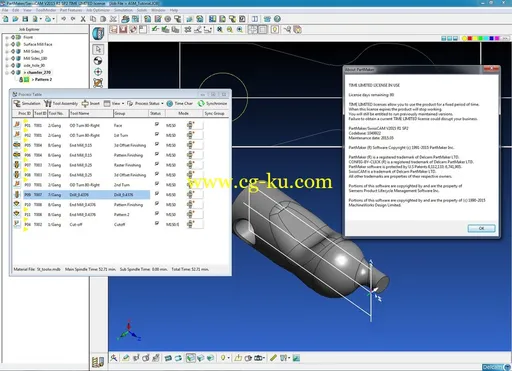Click the camera icon in the bottom toolbar
Screen dimensions: 512x371
258,358
